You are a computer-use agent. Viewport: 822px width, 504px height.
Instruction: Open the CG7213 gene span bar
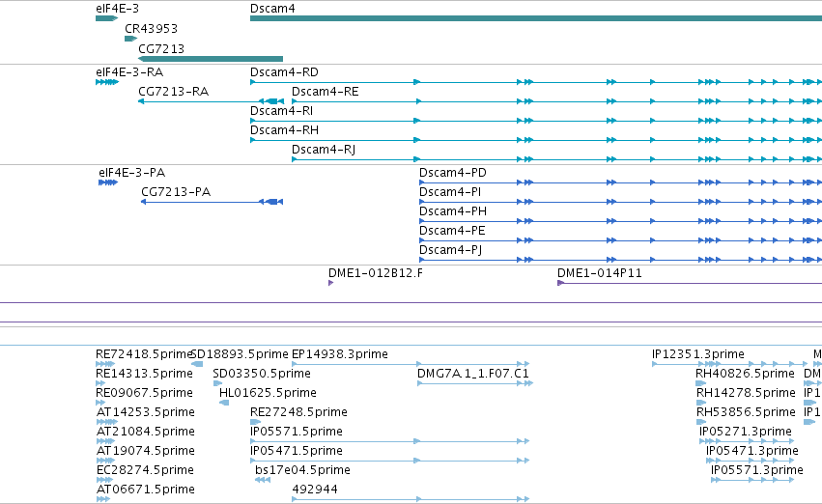[x=211, y=59]
